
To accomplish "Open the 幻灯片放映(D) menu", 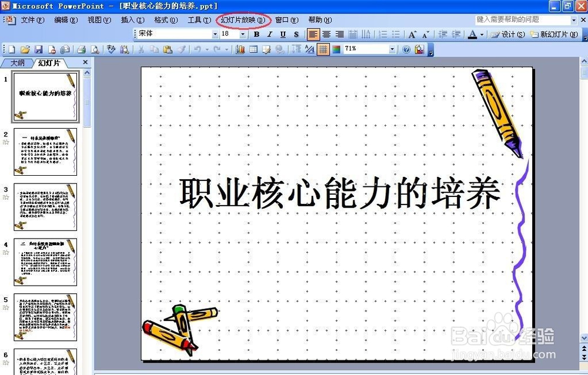I will coord(243,20).
